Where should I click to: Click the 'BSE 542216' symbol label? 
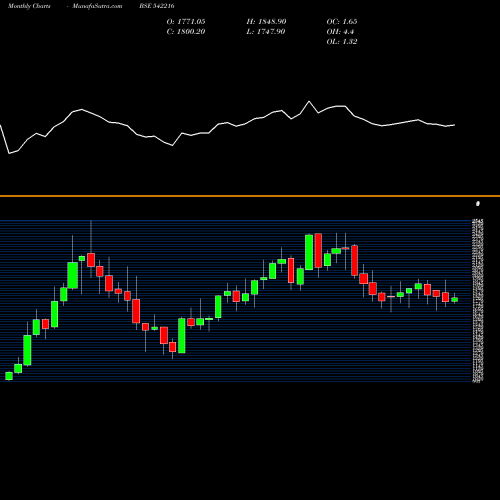pyautogui.click(x=157, y=6)
